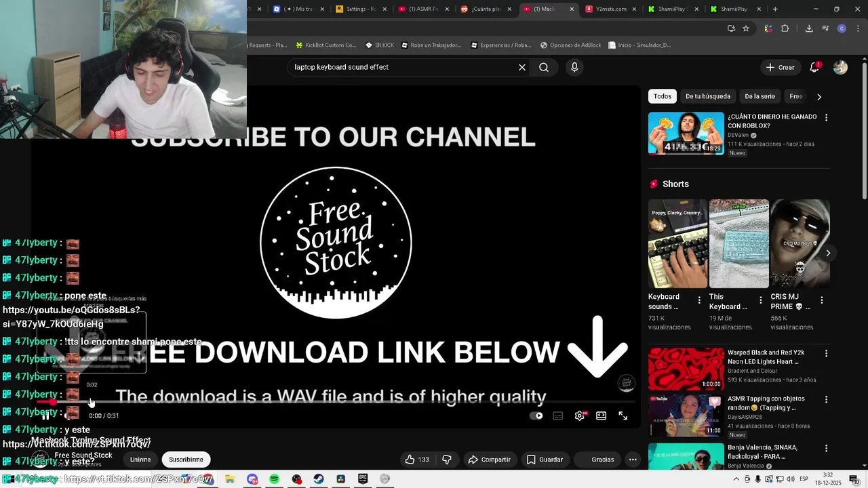Open a new browser tab
This screenshot has height=488, width=868.
[775, 9]
